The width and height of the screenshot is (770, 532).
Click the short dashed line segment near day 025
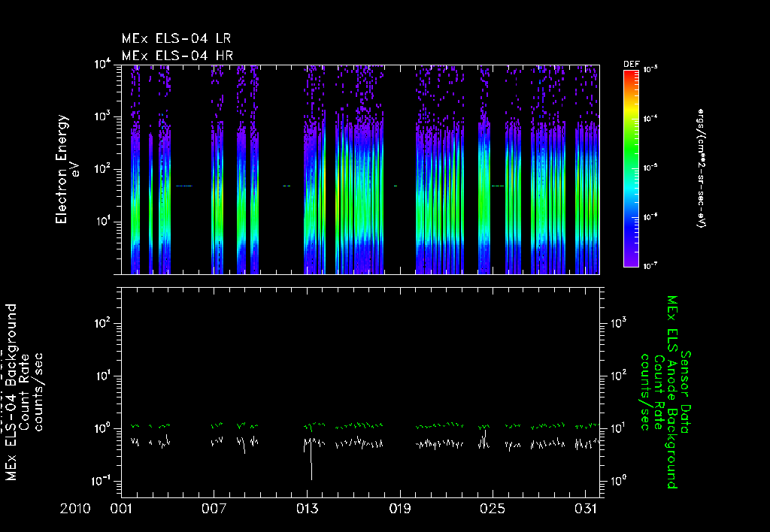point(498,186)
